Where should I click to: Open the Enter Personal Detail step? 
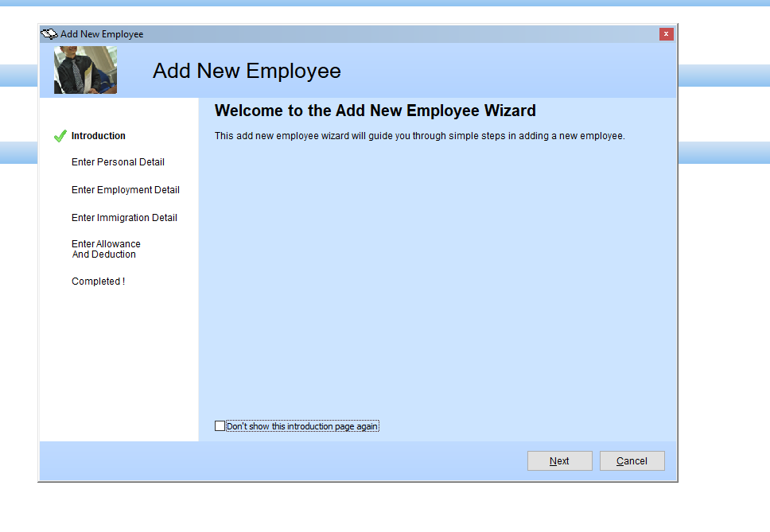click(x=118, y=161)
